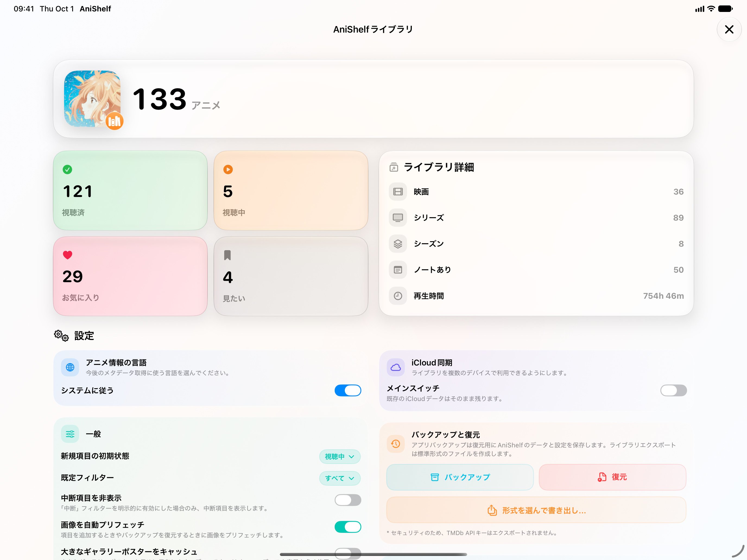747x560 pixels.
Task: Disable 画像を自動プリフェッチ switch
Action: (348, 527)
